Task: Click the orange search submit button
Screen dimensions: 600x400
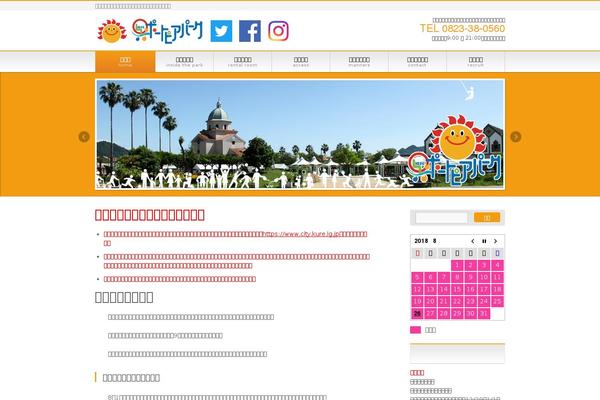Action: pyautogui.click(x=487, y=217)
